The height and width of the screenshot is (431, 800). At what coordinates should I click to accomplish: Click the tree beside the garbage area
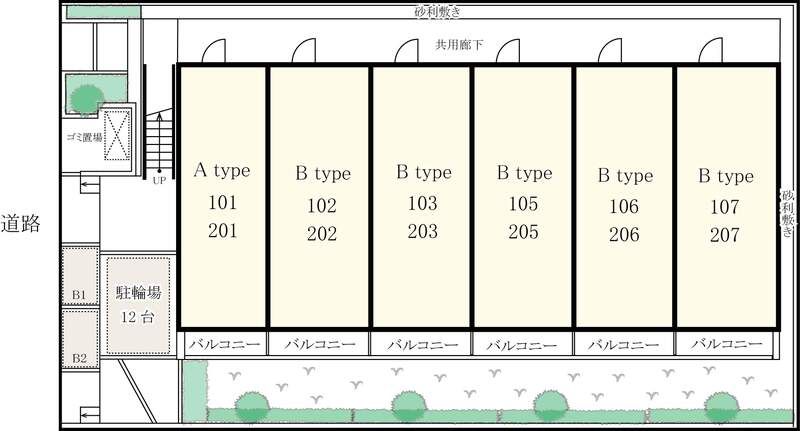[87, 99]
